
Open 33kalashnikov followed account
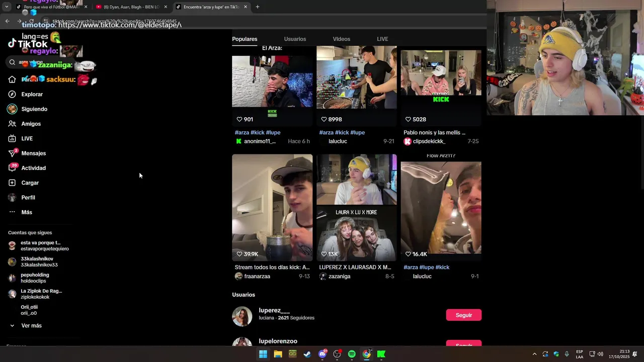point(33,262)
